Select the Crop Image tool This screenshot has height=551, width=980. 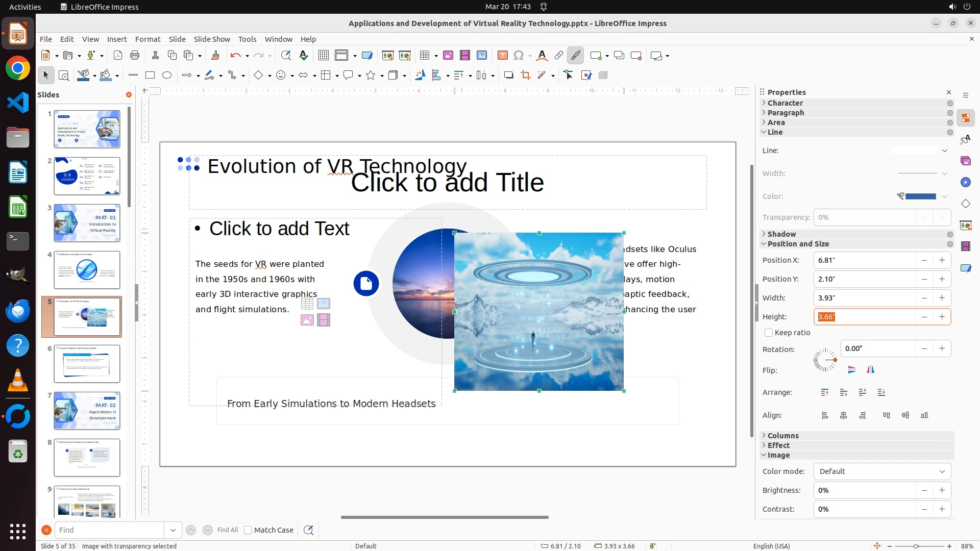[525, 76]
